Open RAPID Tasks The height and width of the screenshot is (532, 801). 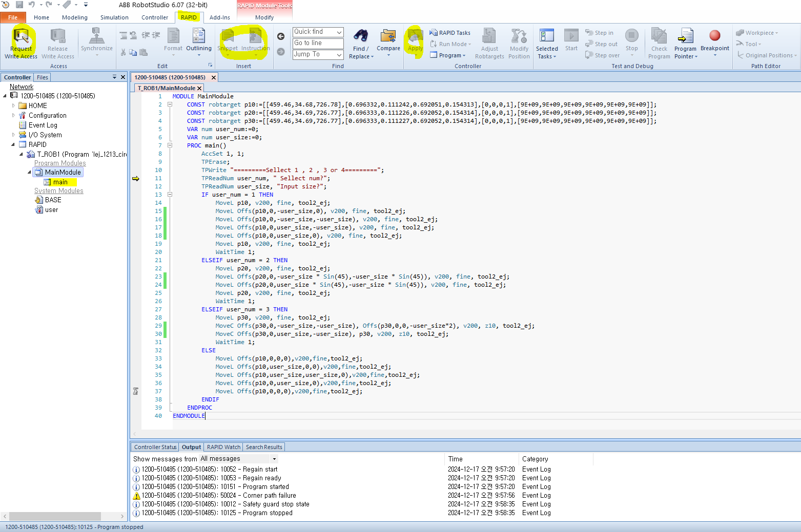coord(450,33)
